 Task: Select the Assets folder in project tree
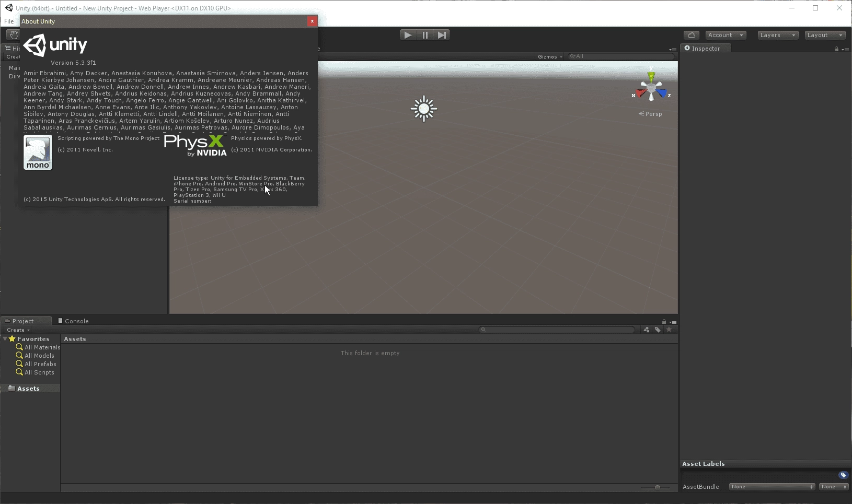(28, 389)
